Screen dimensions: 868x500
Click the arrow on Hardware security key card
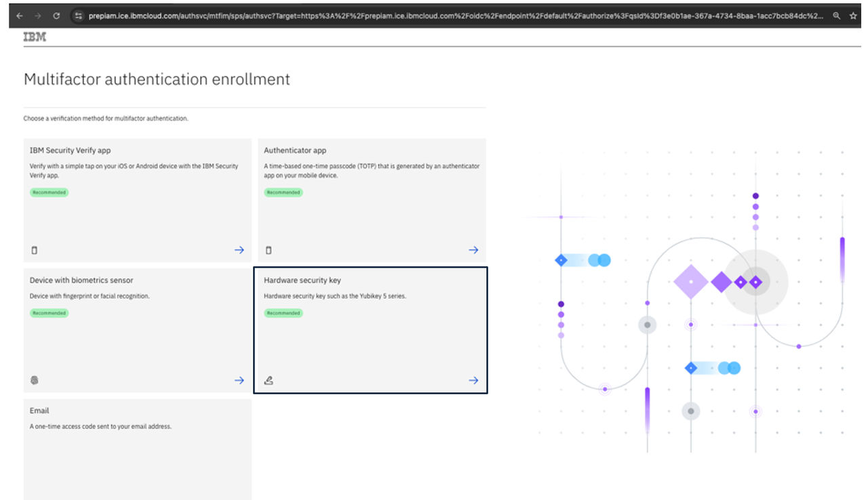pos(473,381)
